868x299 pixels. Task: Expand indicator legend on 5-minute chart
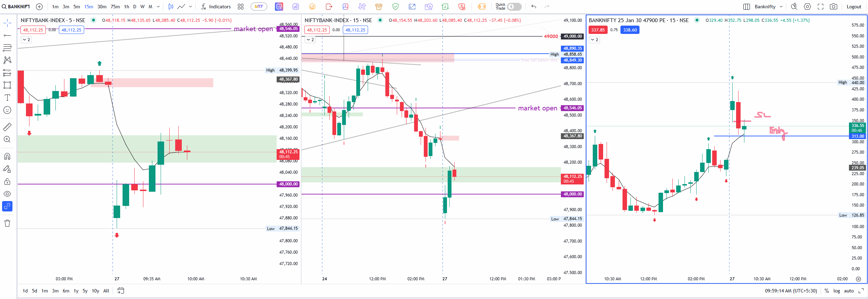(x=26, y=40)
